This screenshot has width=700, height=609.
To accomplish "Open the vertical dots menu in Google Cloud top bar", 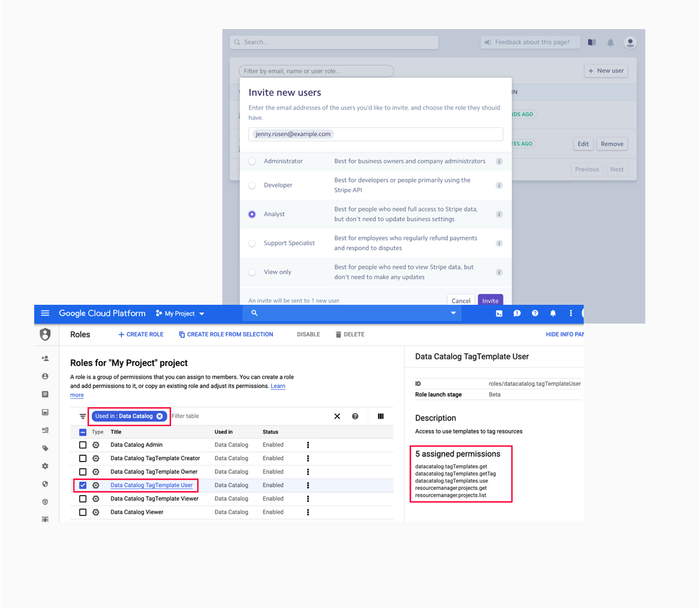I will point(570,313).
